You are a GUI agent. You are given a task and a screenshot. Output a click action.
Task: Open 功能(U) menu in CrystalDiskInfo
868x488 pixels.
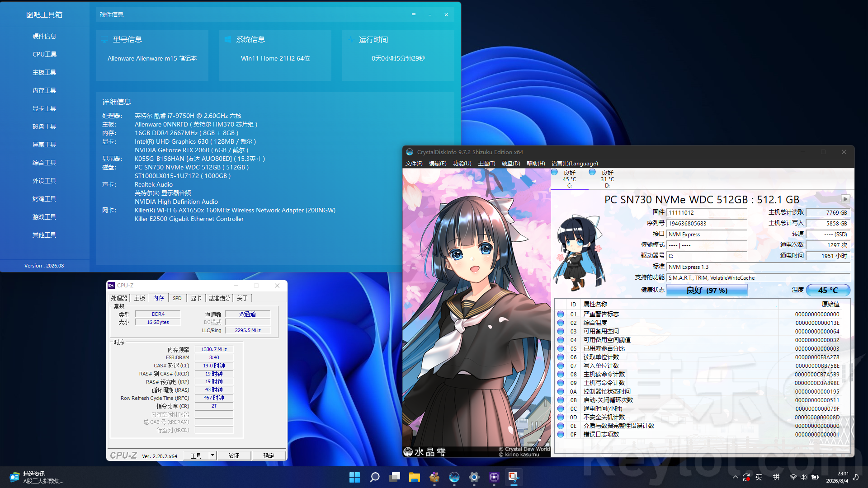coord(462,164)
